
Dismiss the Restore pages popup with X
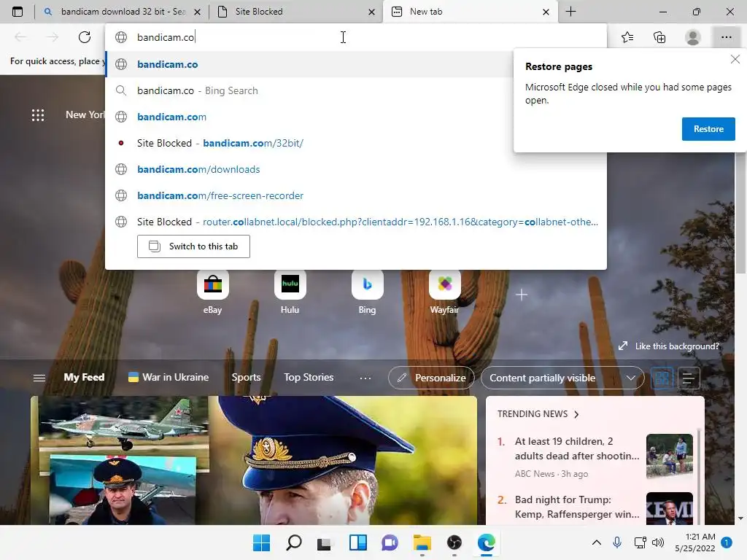point(735,59)
